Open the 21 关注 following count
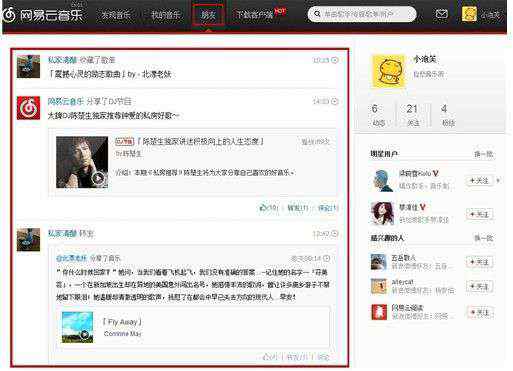Image resolution: width=513 pixels, height=371 pixels. coord(413,115)
